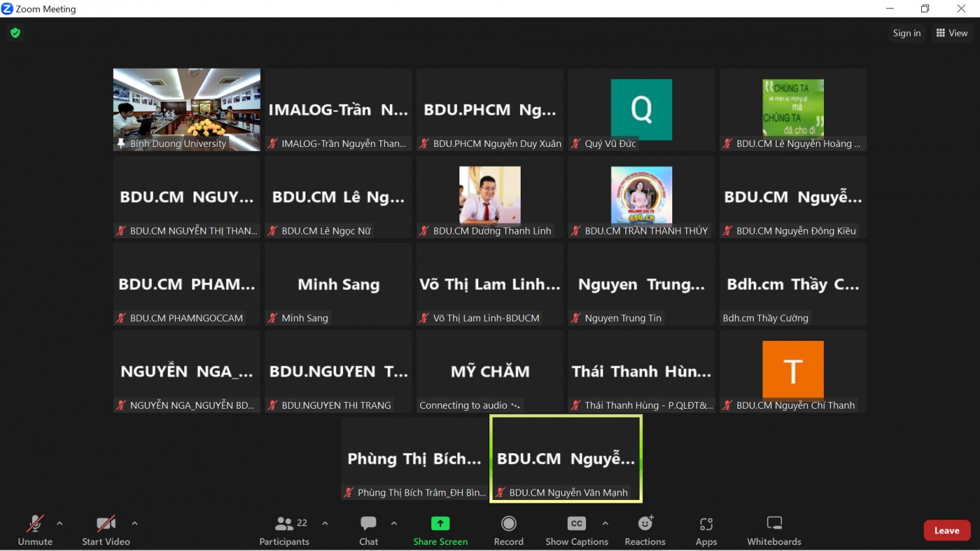Viewport: 980px width, 551px height.
Task: Expand caption options arrow beside Show Captions
Action: [605, 523]
